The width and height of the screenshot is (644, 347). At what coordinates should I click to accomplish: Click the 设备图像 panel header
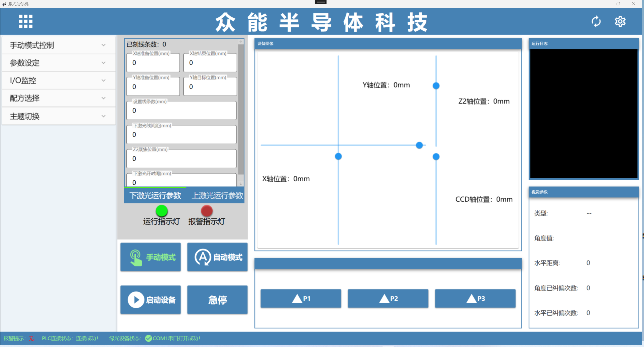pos(388,43)
